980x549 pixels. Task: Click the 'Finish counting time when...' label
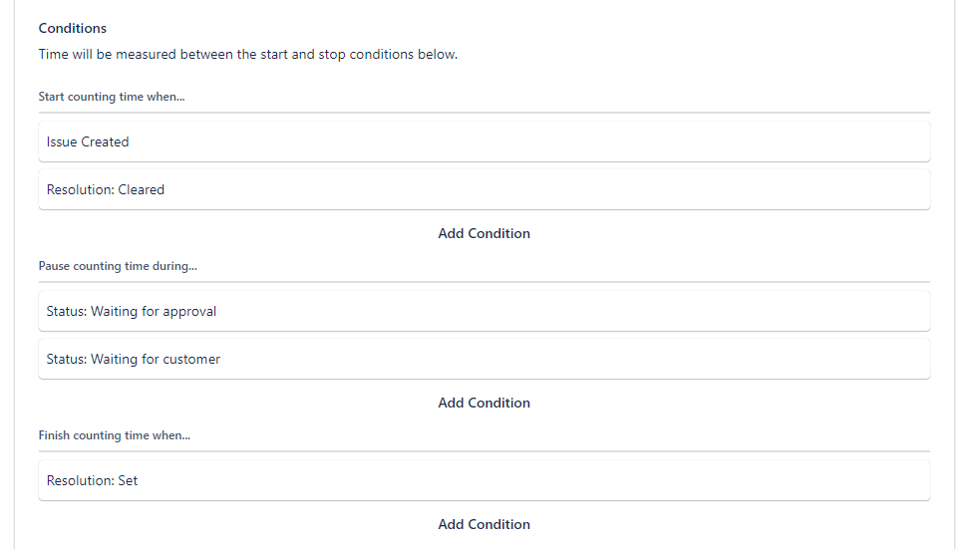pyautogui.click(x=114, y=435)
